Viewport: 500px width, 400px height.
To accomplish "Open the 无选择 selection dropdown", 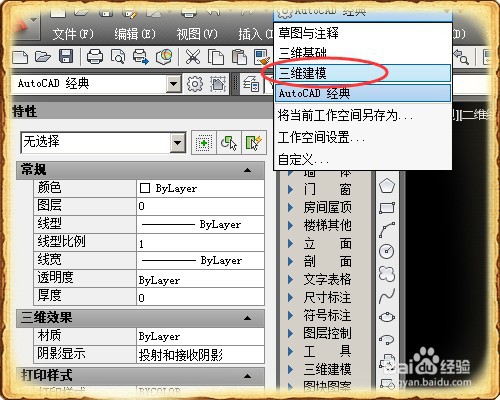I will click(178, 143).
